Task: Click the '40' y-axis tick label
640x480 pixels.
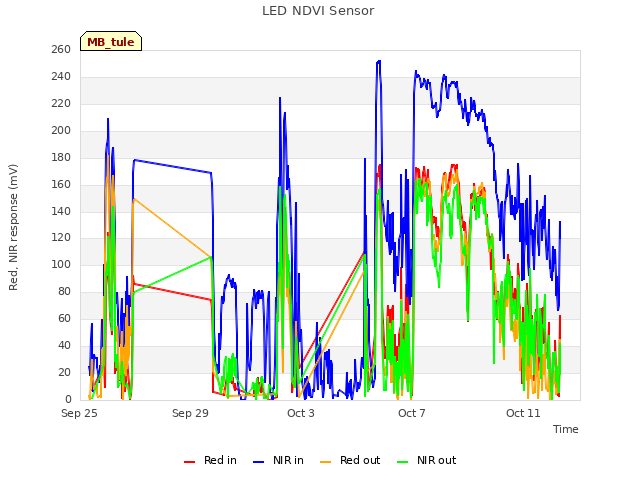Action: coord(64,346)
